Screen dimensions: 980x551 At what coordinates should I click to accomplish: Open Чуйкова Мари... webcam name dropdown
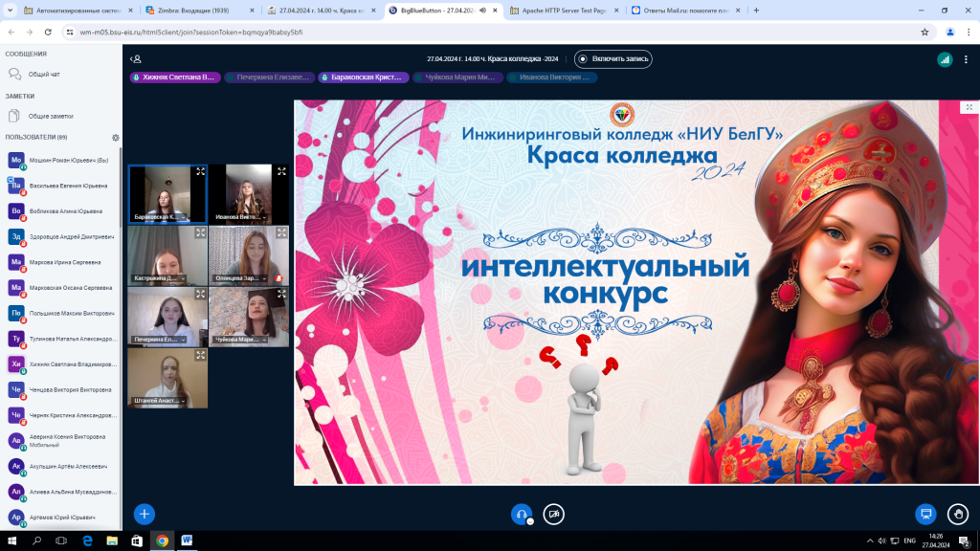tap(240, 340)
